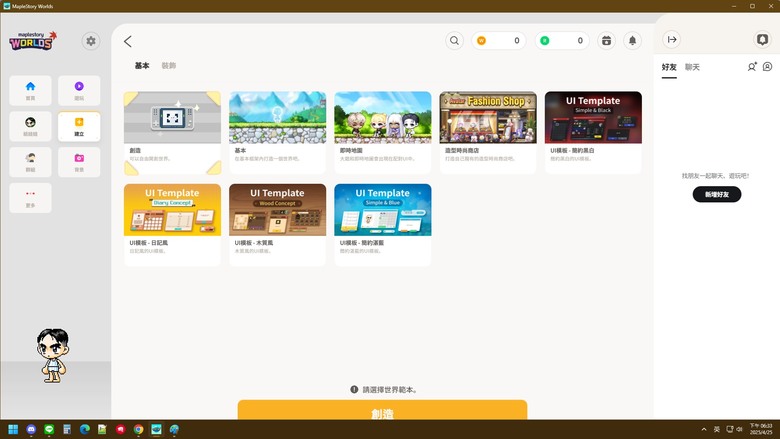Collapse the friends panel with the arrow icon
This screenshot has width=780, height=439.
[672, 39]
